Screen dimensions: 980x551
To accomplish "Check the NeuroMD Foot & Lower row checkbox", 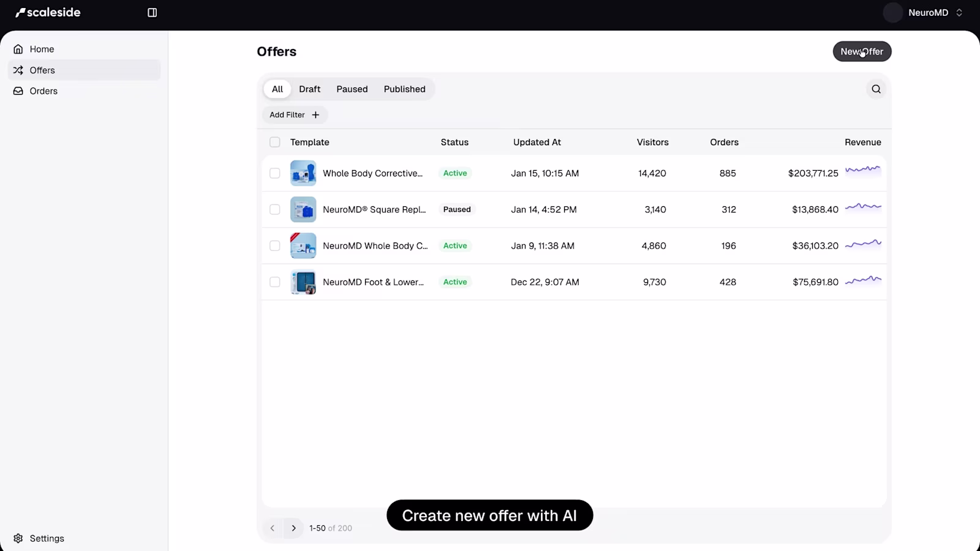I will 275,282.
